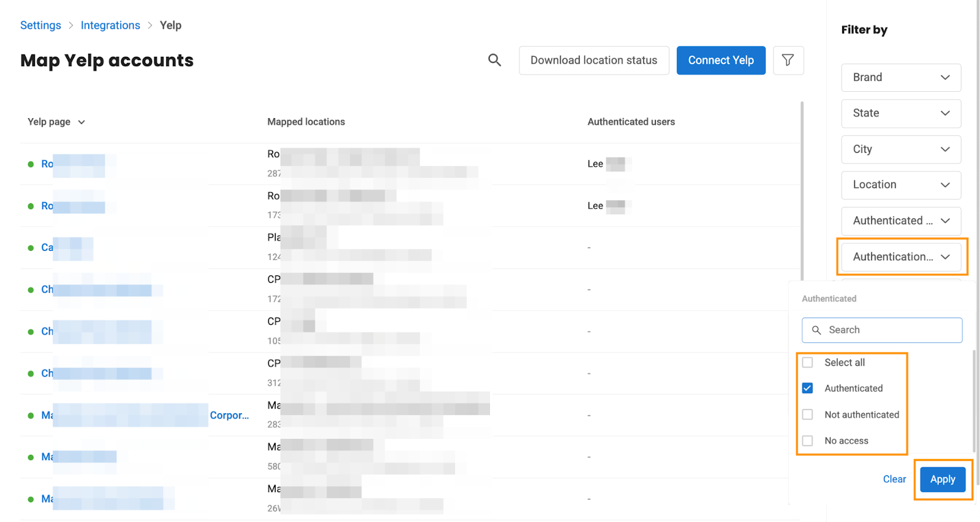Go to Integrations breadcrumb
This screenshot has height=522, width=980.
(x=110, y=25)
